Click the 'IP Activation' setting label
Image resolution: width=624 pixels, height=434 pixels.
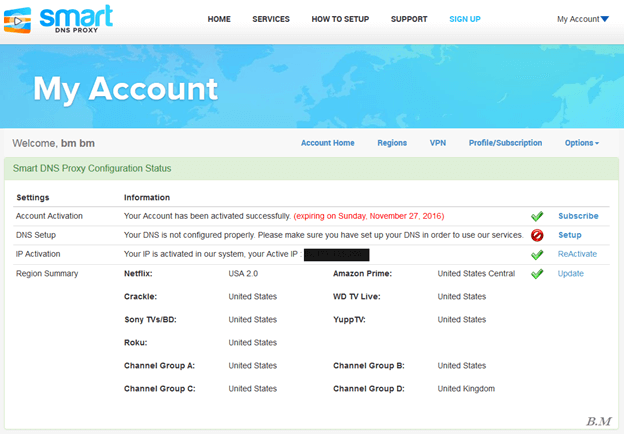point(38,254)
